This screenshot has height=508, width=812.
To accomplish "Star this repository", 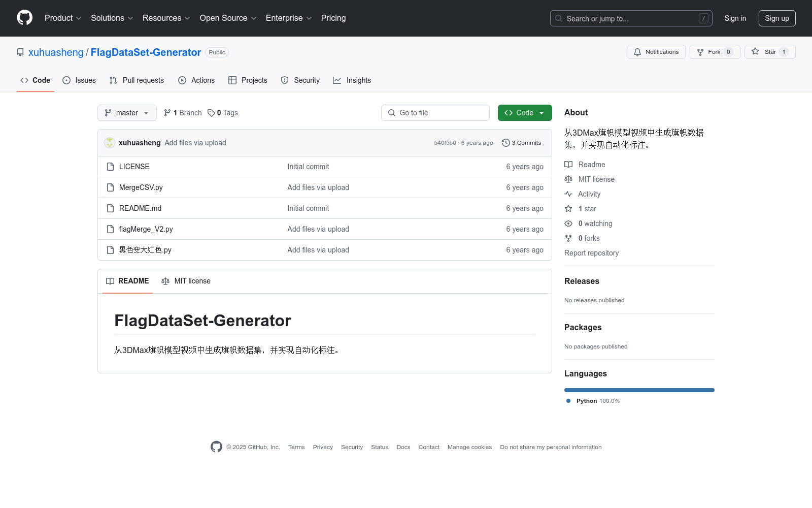I will [770, 52].
